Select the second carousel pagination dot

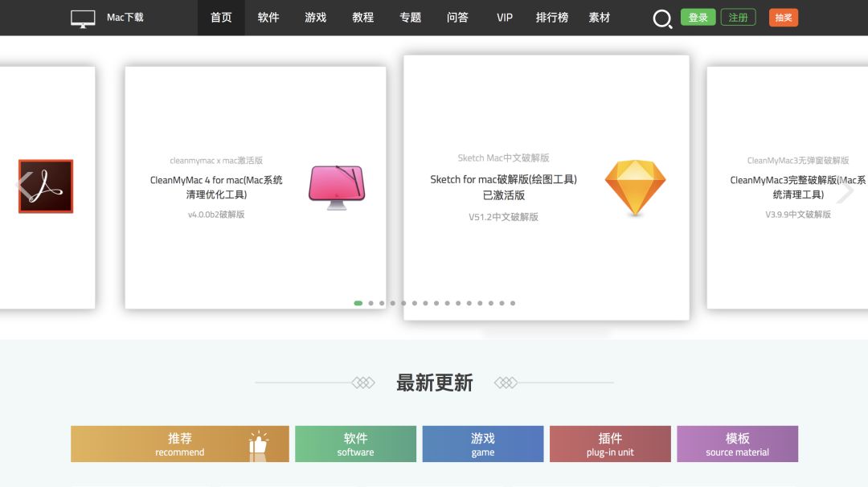click(x=371, y=303)
